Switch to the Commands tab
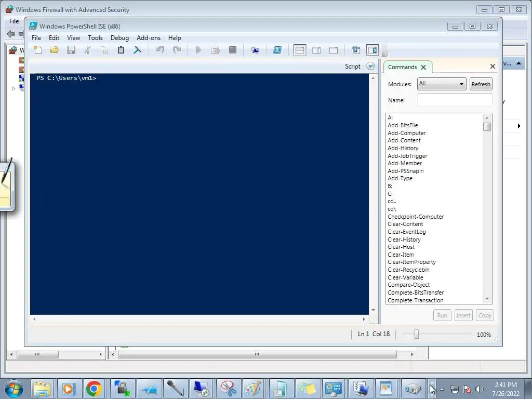532x399 pixels. 403,67
